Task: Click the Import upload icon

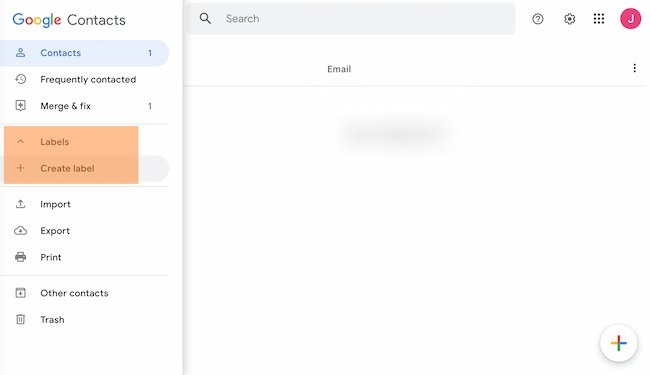Action: tap(20, 204)
